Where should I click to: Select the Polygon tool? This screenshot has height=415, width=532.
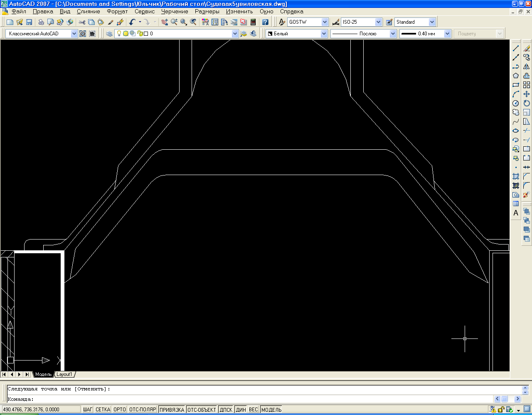tap(516, 76)
